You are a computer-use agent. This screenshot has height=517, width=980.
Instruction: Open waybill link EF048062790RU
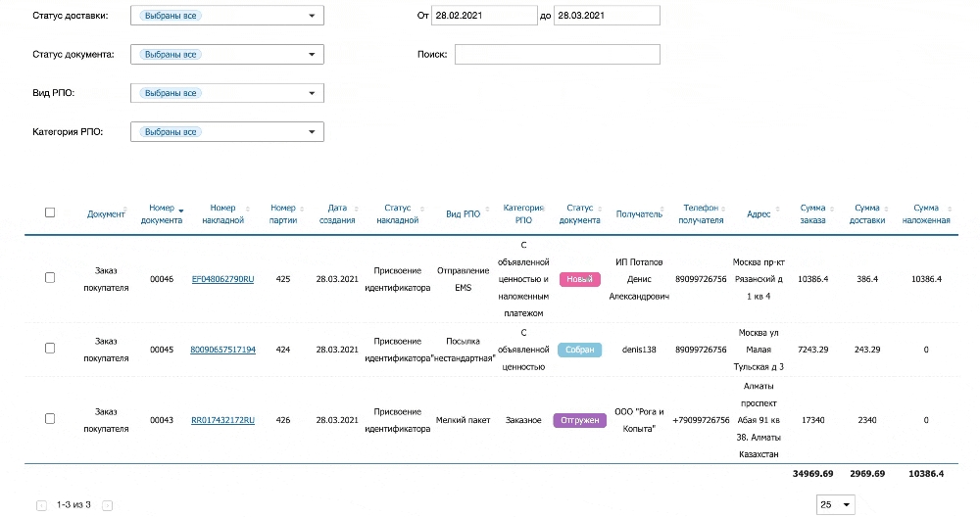pos(222,279)
